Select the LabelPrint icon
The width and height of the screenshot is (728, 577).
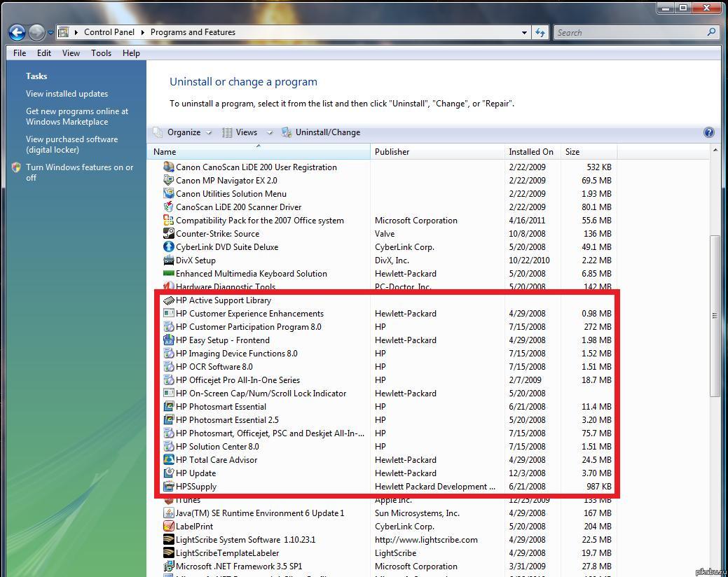click(x=169, y=527)
